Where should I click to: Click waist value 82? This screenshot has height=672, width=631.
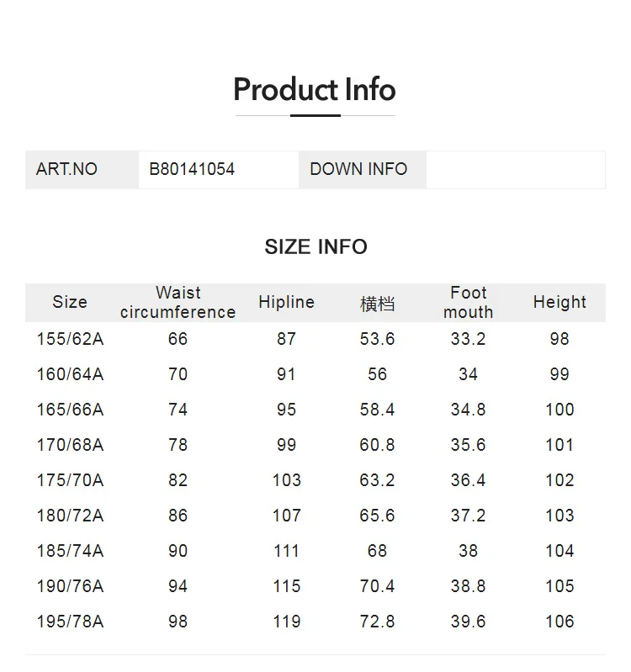tap(178, 480)
